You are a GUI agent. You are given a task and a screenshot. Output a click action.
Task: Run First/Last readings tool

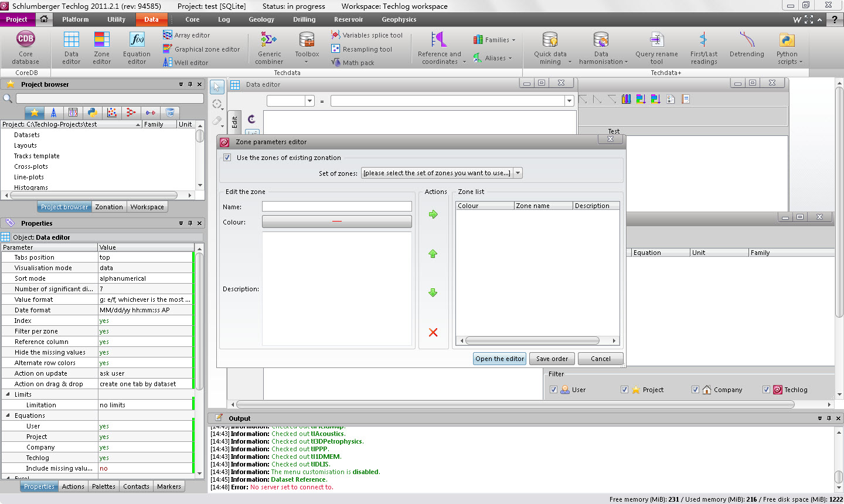point(704,47)
